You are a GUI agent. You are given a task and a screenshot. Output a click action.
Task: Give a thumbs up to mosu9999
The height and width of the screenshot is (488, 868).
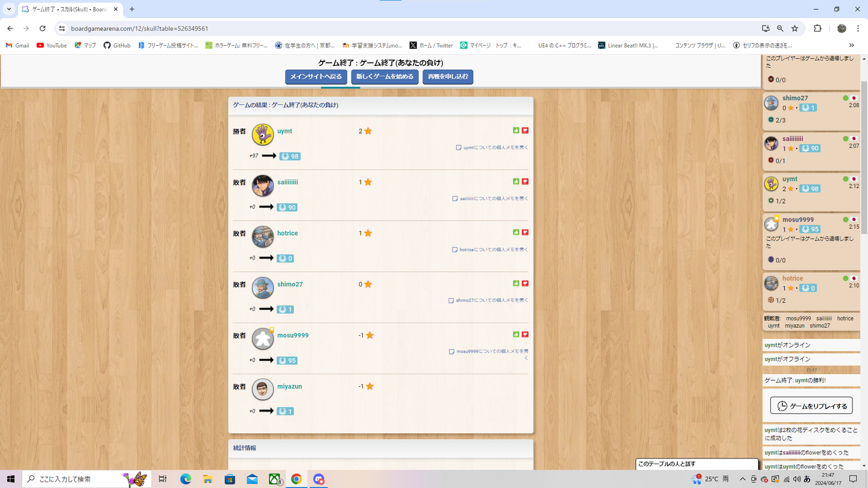pos(516,334)
